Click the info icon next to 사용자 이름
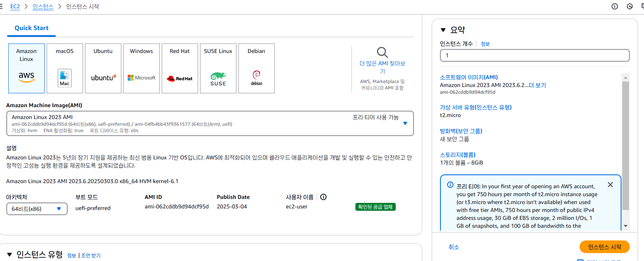Screen dimensions: 644x261 tap(323, 197)
